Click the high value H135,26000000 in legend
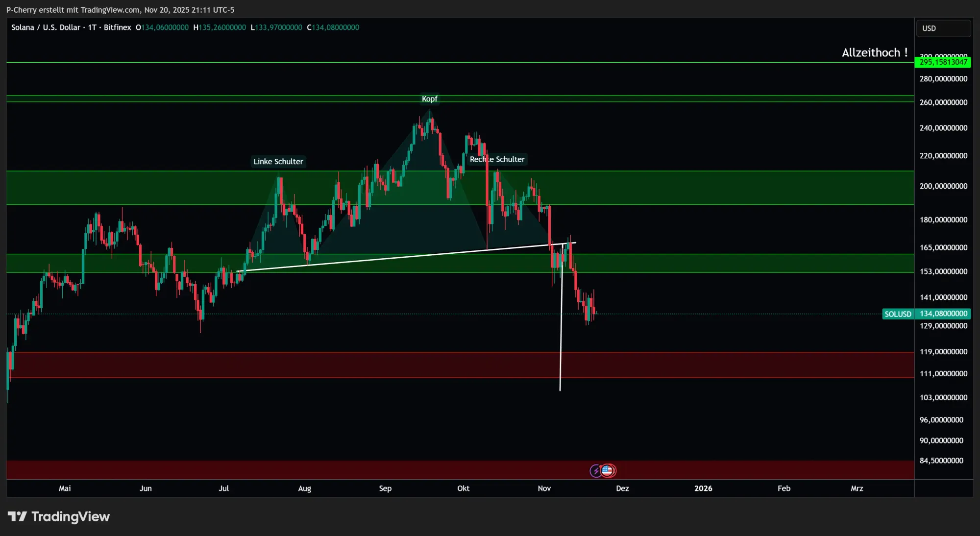Viewport: 980px width, 536px height. 220,27
